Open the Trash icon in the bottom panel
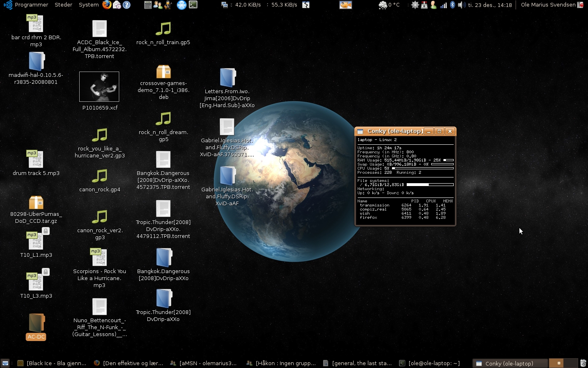The height and width of the screenshot is (368, 588). (x=583, y=363)
